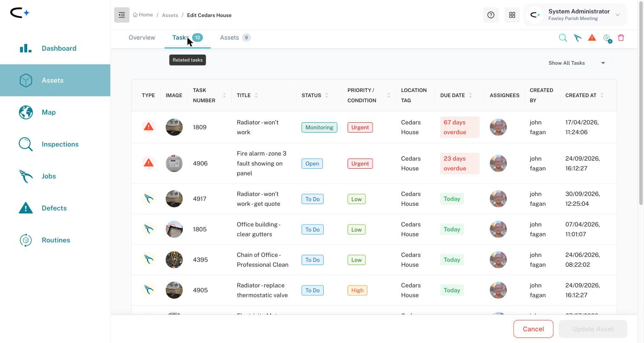Screen dimensions: 644x343
Task: Click '23 days overdue' due date
Action: [x=460, y=163]
